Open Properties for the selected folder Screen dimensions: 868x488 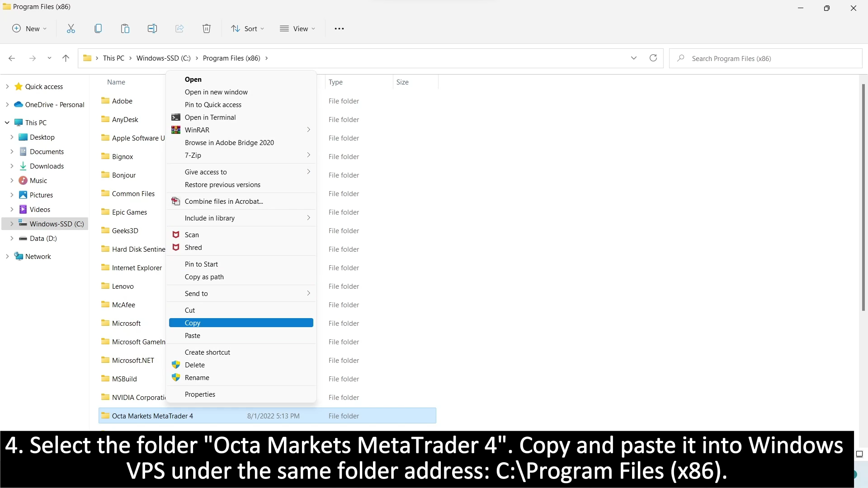tap(200, 394)
